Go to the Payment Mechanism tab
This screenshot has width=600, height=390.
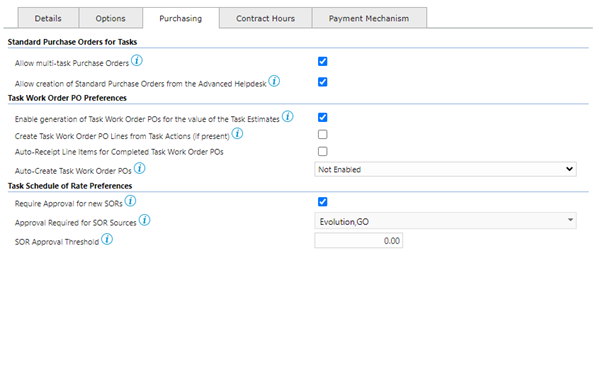click(369, 18)
